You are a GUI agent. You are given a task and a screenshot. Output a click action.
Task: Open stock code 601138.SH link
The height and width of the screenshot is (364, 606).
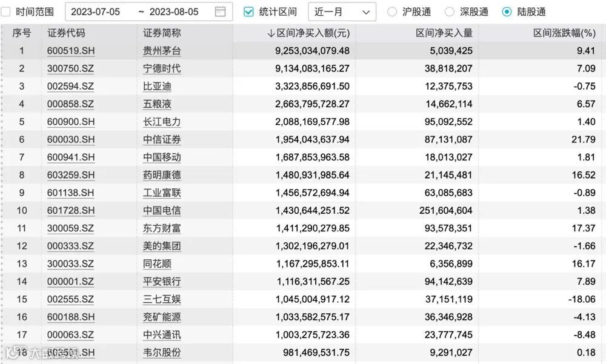(71, 193)
